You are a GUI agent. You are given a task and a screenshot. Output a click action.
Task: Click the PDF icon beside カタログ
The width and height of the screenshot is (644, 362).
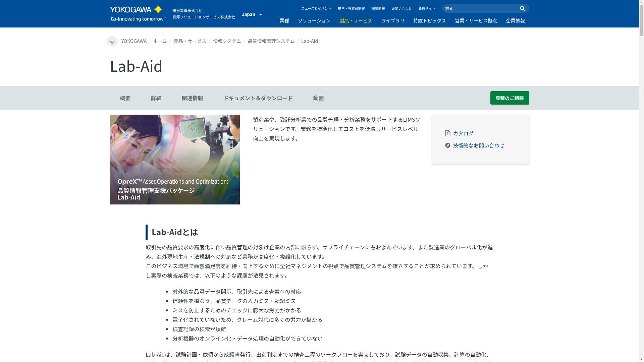(x=448, y=133)
